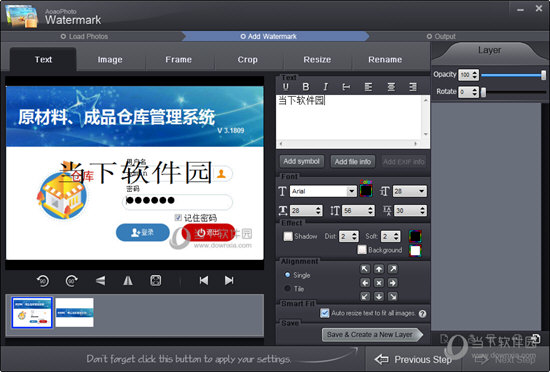The width and height of the screenshot is (550, 372).
Task: Go to the previous photo
Action: coord(204,280)
